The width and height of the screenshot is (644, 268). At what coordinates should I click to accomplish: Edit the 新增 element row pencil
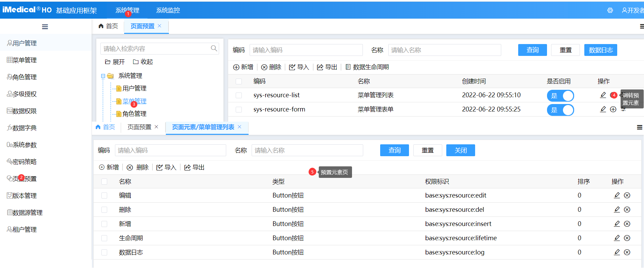click(617, 224)
